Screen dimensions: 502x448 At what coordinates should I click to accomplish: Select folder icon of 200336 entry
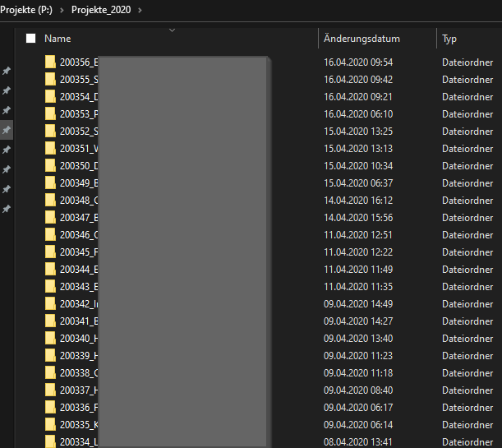[50, 408]
